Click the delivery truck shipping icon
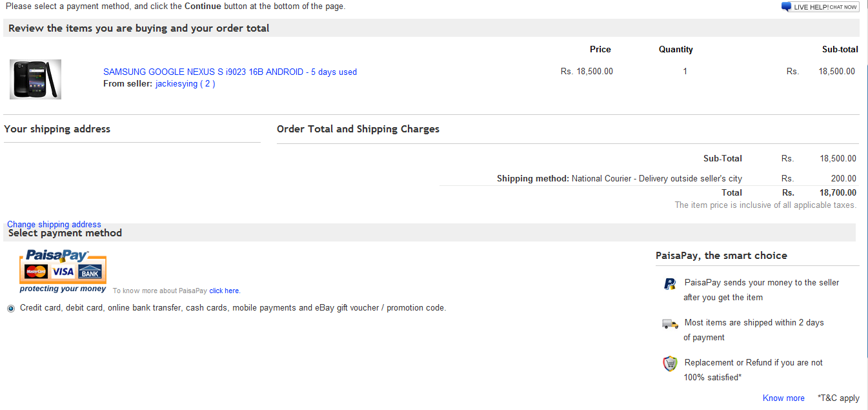 [x=670, y=323]
